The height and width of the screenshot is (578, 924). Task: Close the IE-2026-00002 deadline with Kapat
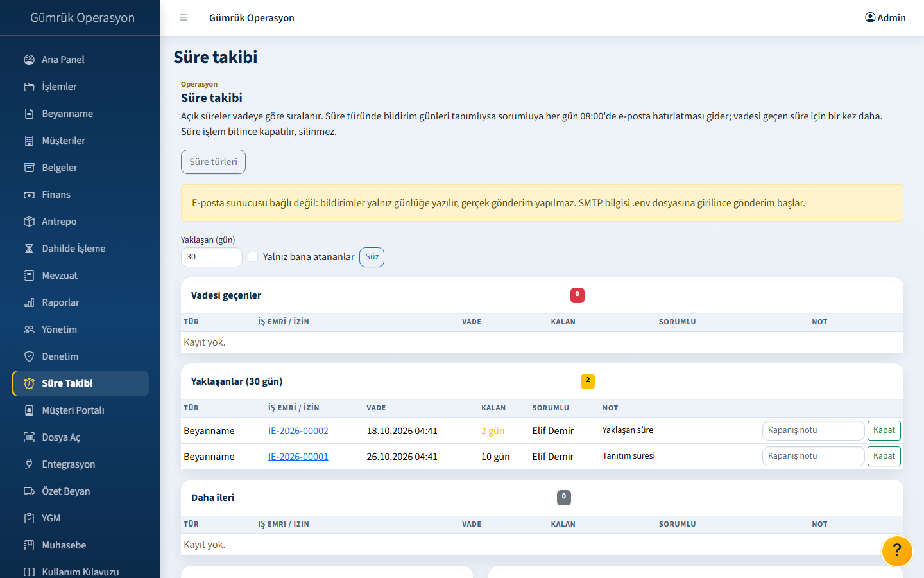tap(884, 430)
